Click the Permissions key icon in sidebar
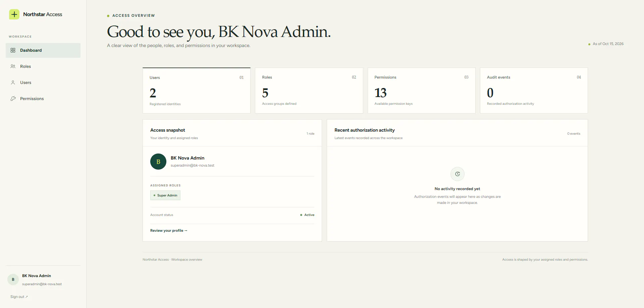This screenshot has height=308, width=644. (13, 99)
